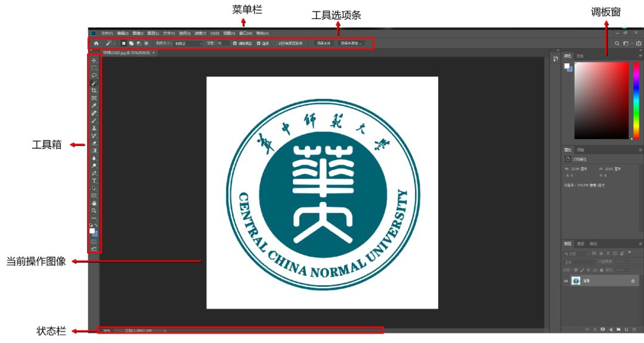The image size is (644, 343).
Task: Choose Subtract from Selection mode
Action: point(139,43)
